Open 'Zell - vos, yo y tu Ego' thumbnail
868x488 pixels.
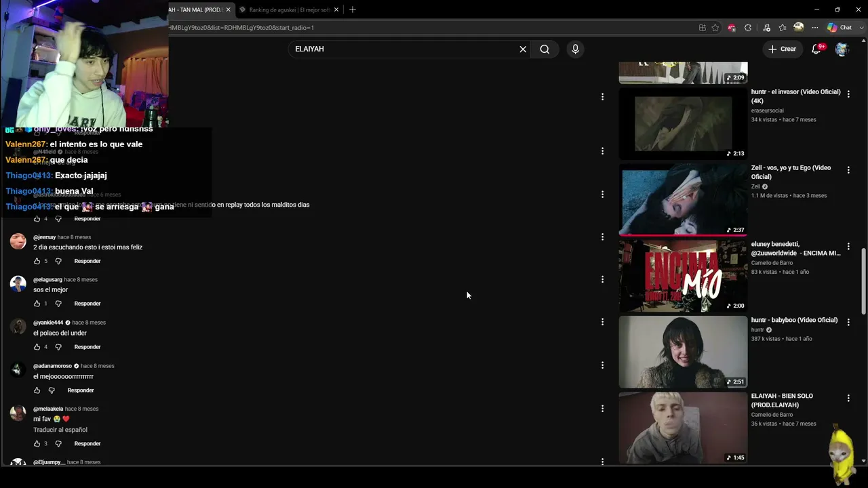[x=683, y=199]
